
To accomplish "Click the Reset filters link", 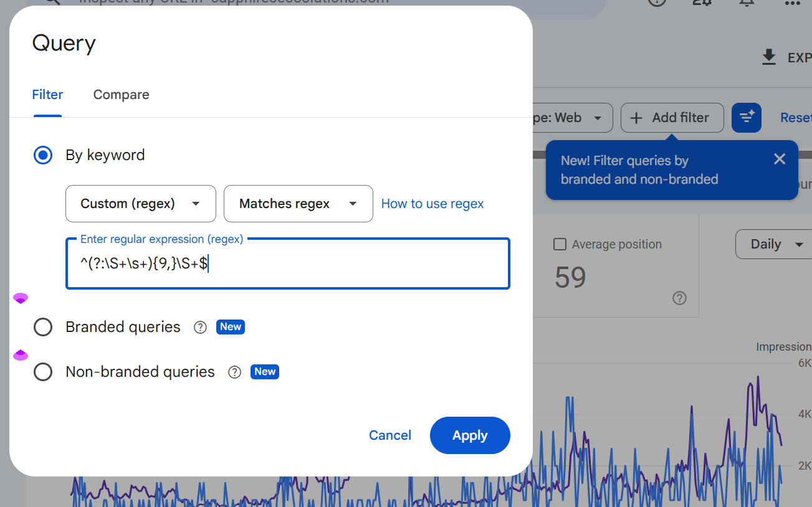I will pyautogui.click(x=796, y=118).
